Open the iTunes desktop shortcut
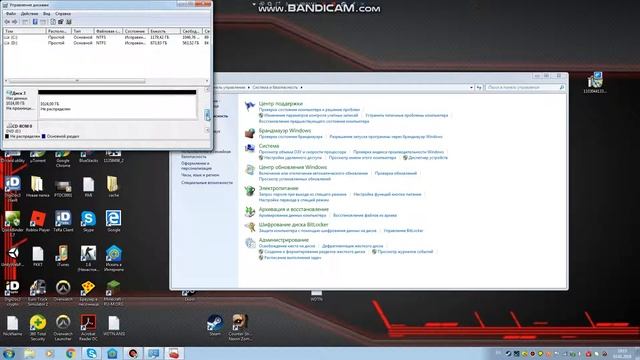Viewport: 640px width, 360px height. click(63, 256)
